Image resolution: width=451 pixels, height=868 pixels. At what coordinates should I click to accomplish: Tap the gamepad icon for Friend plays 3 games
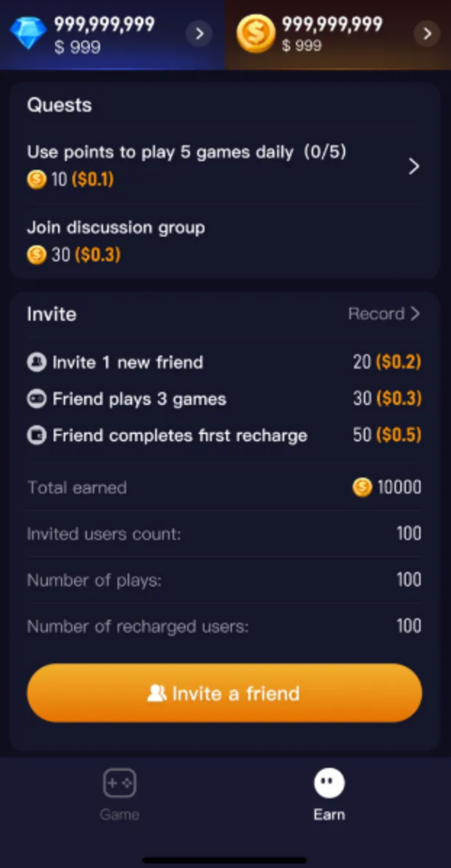coord(36,399)
